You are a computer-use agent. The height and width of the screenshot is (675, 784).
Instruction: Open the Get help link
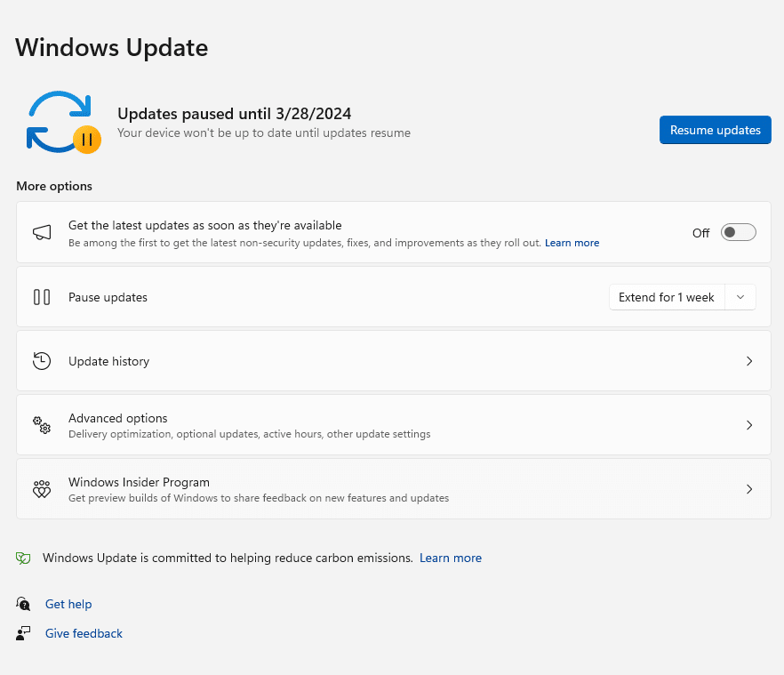point(68,605)
